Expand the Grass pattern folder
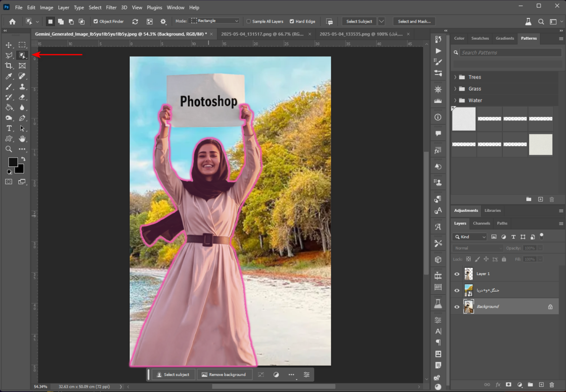Viewport: 566px width, 392px height. (455, 89)
